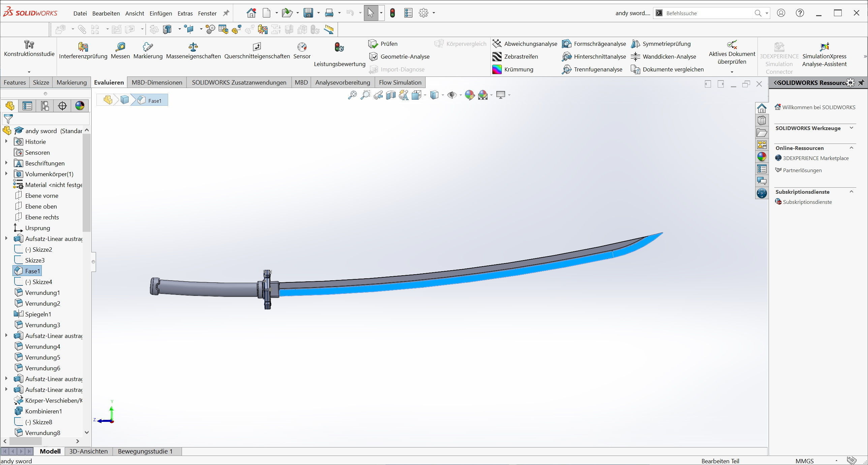Open the Design Library task pane tab

pyautogui.click(x=762, y=120)
